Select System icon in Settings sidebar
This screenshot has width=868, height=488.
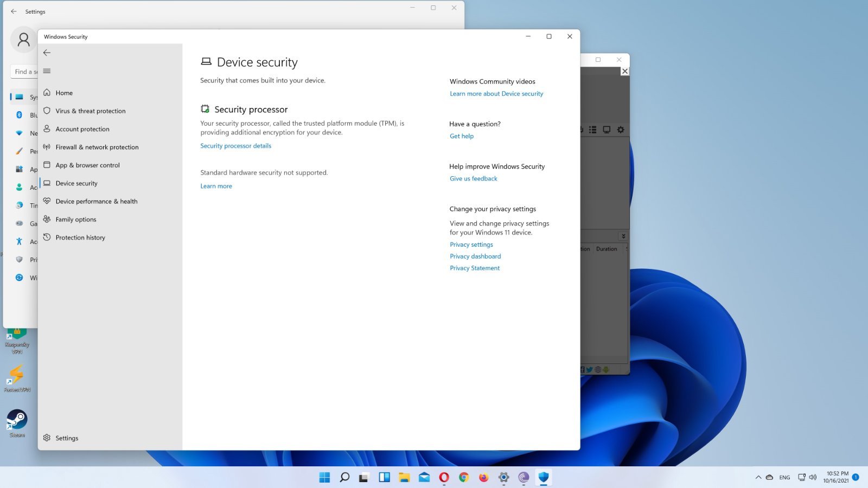pyautogui.click(x=19, y=97)
